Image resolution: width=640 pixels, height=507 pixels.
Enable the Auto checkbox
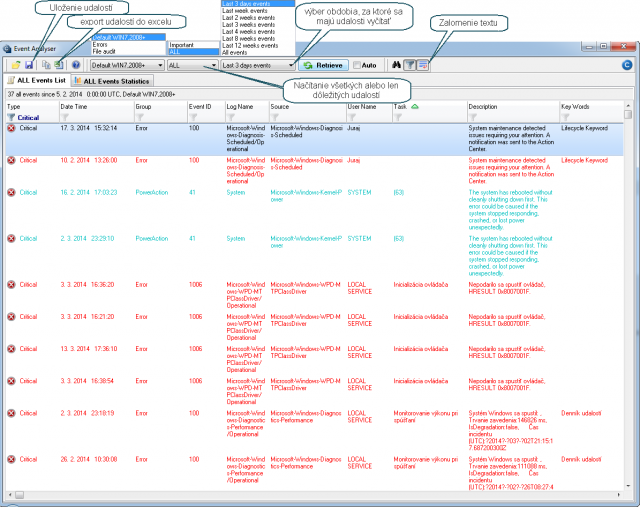[x=357, y=65]
